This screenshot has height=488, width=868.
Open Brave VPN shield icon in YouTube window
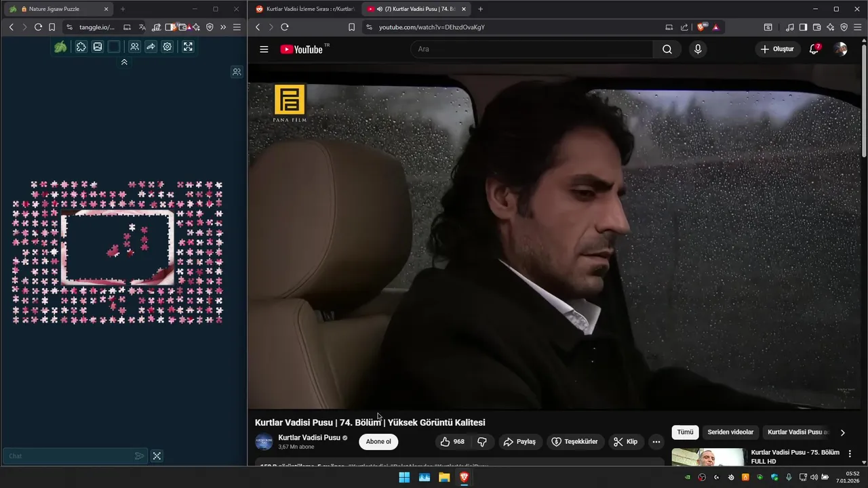(x=844, y=27)
